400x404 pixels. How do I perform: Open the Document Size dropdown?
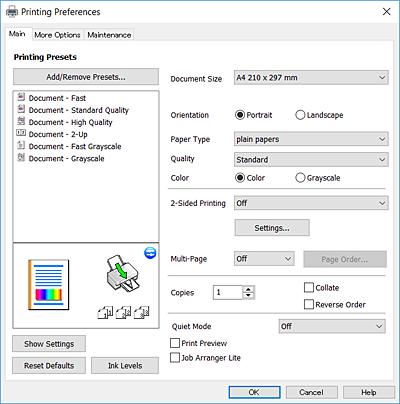point(311,78)
